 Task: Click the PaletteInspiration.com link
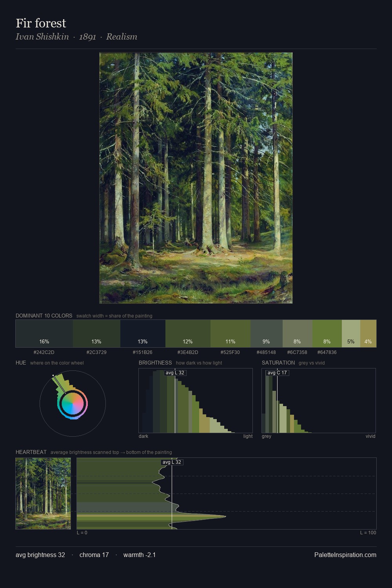(345, 555)
